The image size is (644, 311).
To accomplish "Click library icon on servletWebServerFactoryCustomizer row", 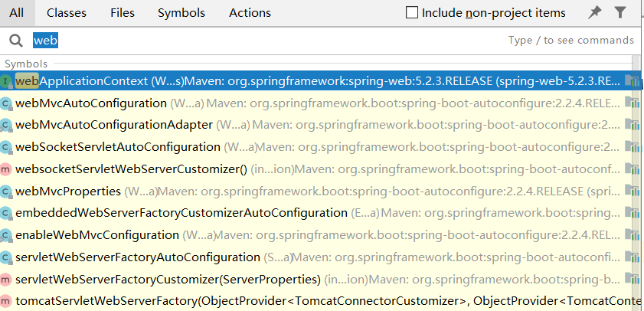I will (632, 279).
